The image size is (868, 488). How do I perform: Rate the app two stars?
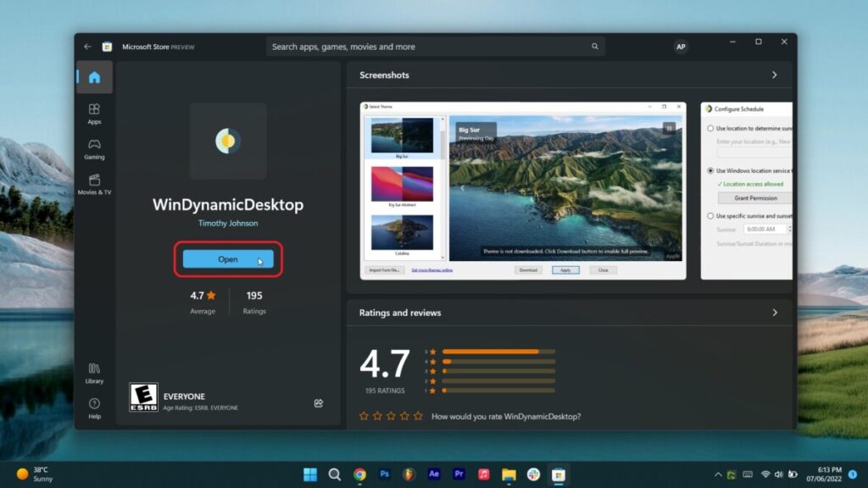point(377,416)
